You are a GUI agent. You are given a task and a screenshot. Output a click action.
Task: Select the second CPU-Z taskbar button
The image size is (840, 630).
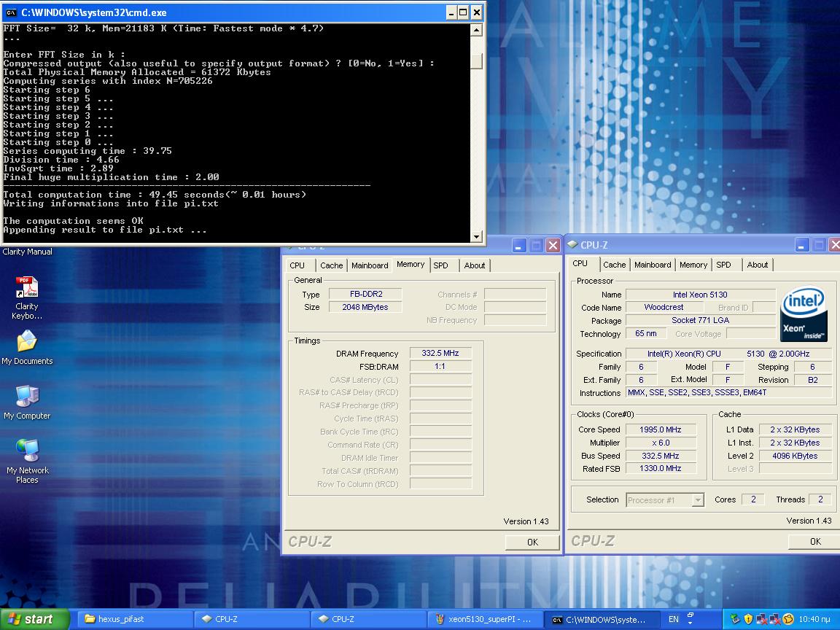click(x=368, y=619)
